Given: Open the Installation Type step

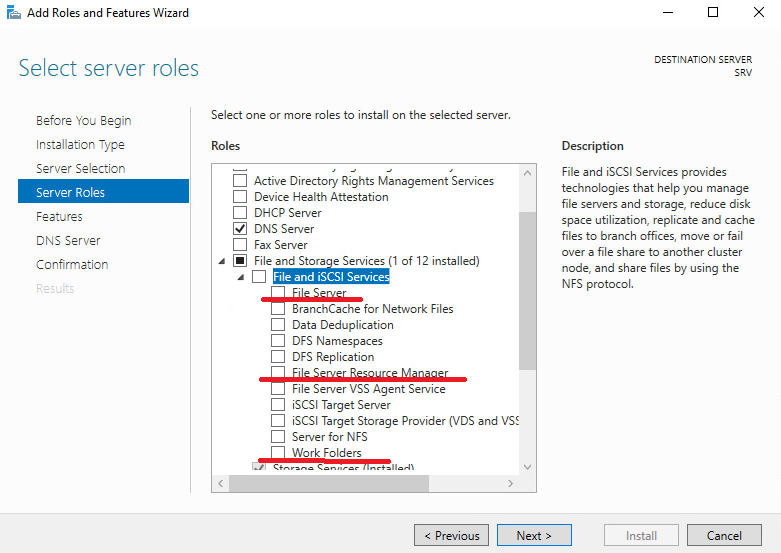Looking at the screenshot, I should click(x=80, y=144).
